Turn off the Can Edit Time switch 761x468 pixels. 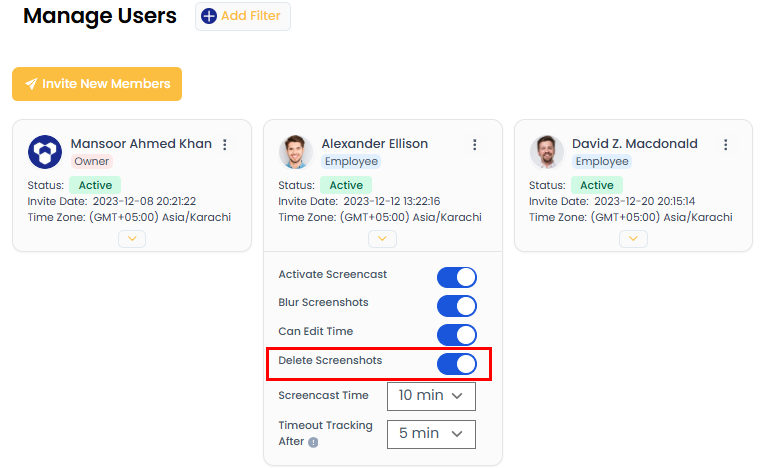click(456, 335)
